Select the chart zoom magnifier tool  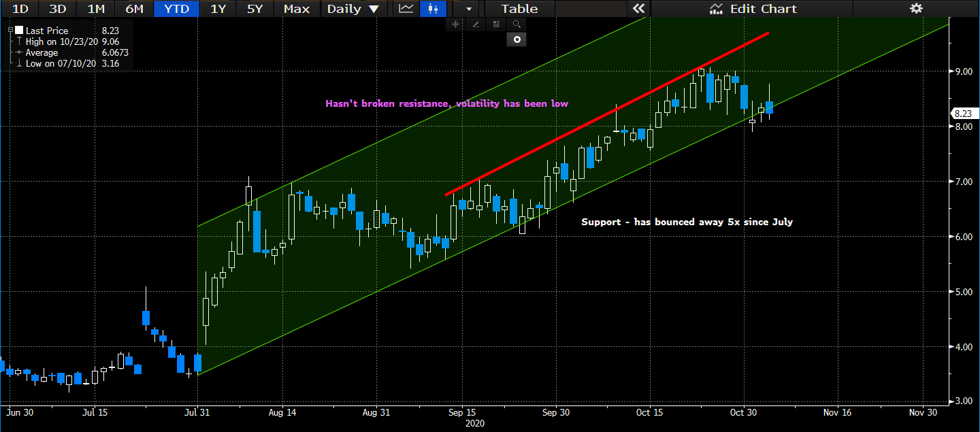click(x=517, y=24)
